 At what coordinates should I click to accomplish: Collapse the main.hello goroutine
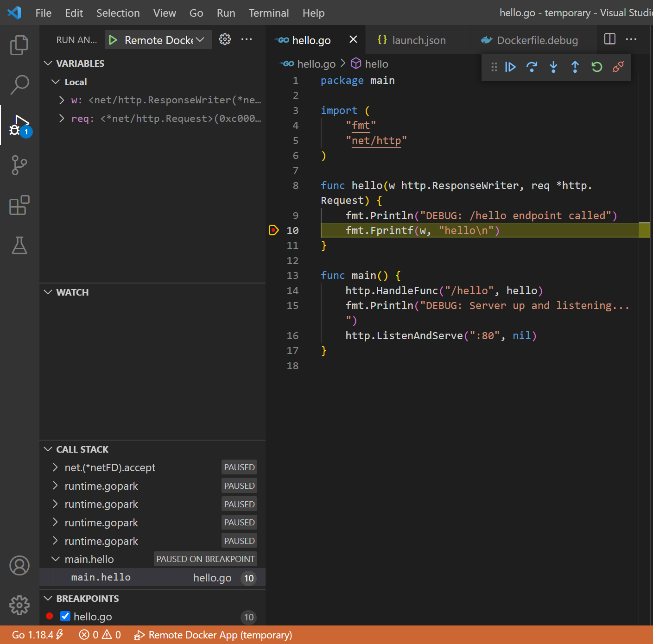click(x=55, y=559)
